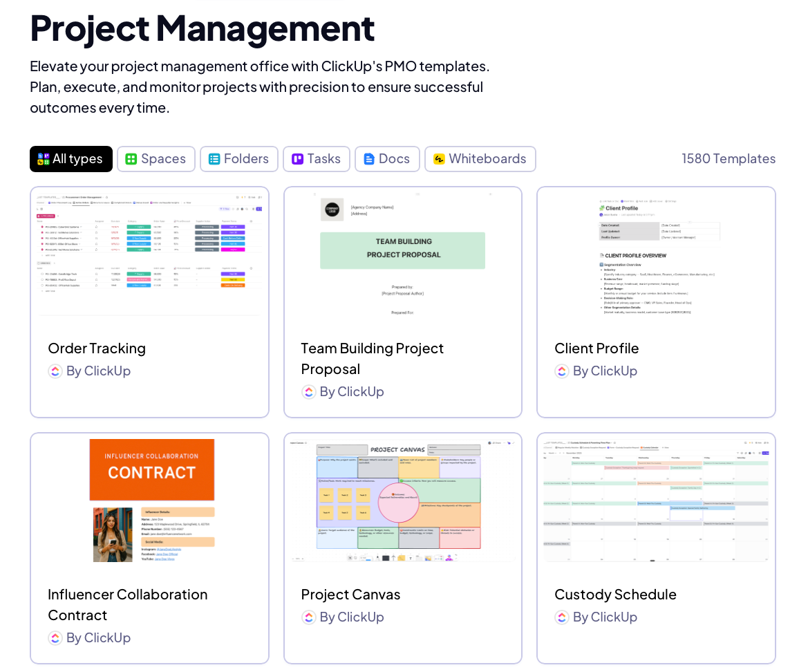Click the All types multicolor icon

(x=44, y=159)
